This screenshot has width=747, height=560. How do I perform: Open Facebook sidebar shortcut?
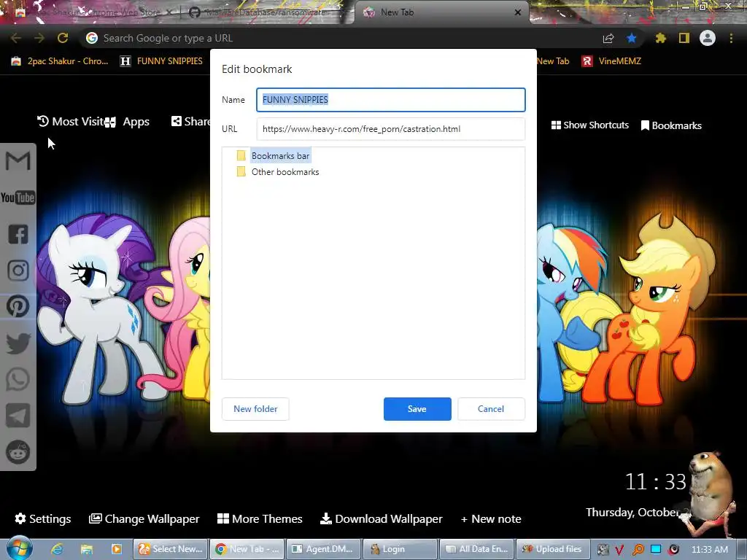coord(18,234)
